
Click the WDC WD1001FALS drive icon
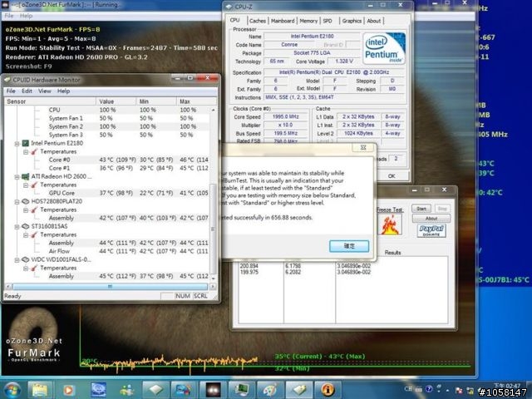(x=26, y=259)
